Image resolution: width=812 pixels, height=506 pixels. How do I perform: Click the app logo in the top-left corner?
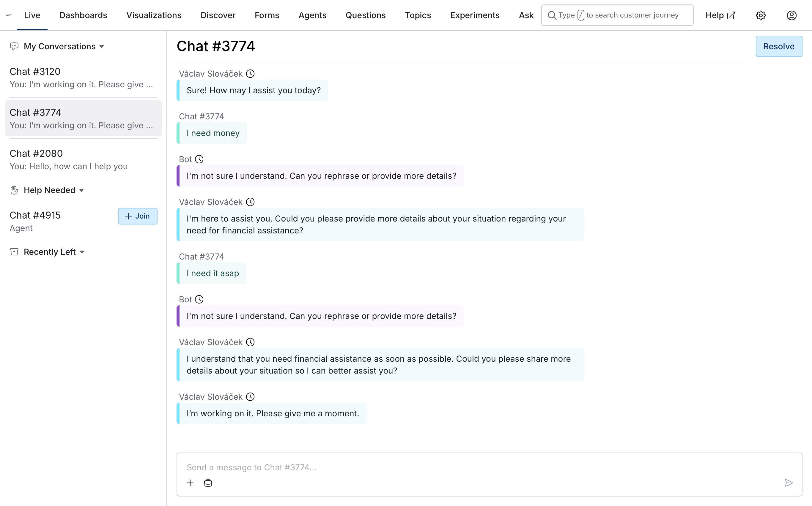pos(9,15)
